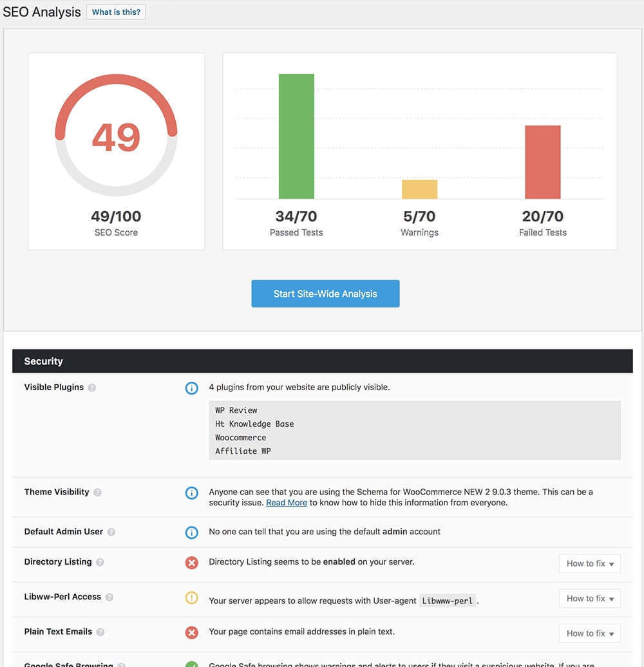Screen dimensions: 644x667
Task: Click help icon next to Visible Plugins
Action: 92,388
